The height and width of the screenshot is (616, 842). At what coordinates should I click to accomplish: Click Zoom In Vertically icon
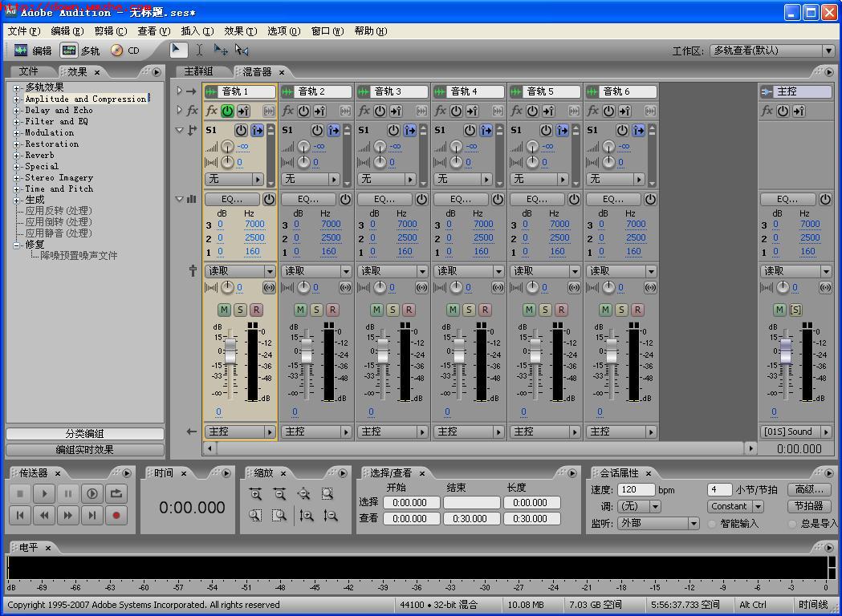307,516
